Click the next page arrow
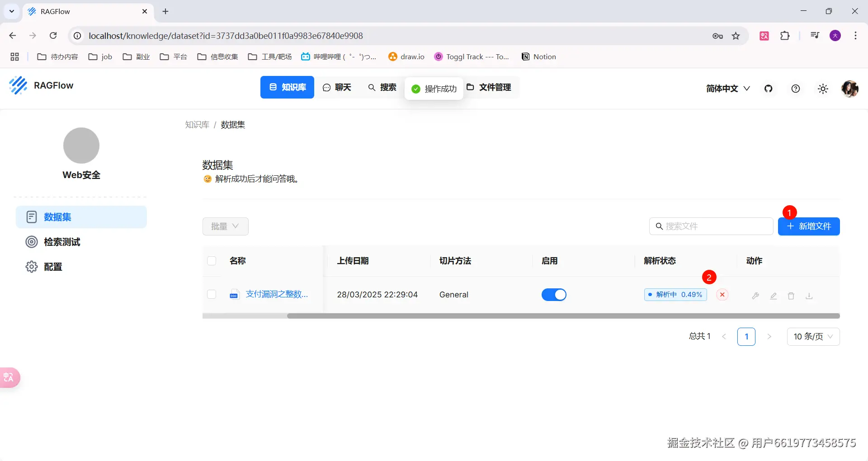868x461 pixels. [x=769, y=337]
